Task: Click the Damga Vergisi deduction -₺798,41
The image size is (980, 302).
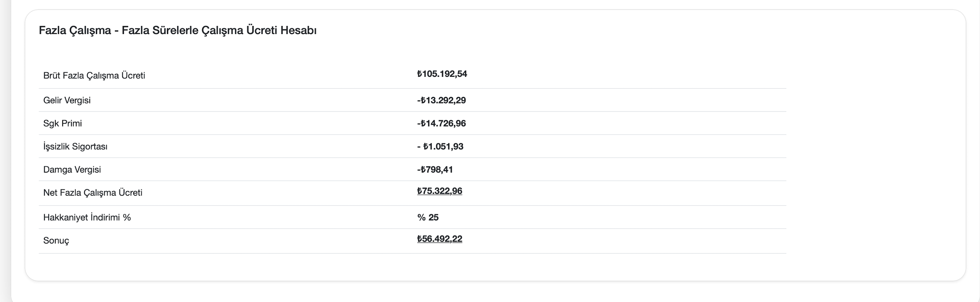Action: (x=435, y=170)
